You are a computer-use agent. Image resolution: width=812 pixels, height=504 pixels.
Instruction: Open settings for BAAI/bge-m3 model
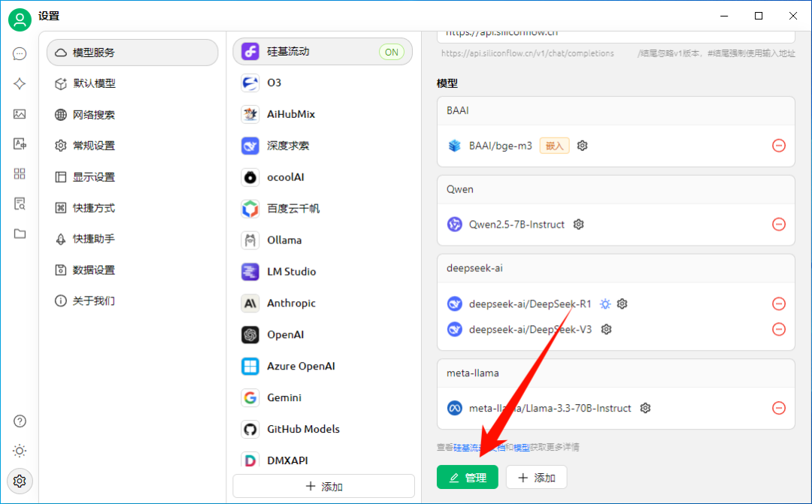[x=582, y=146]
